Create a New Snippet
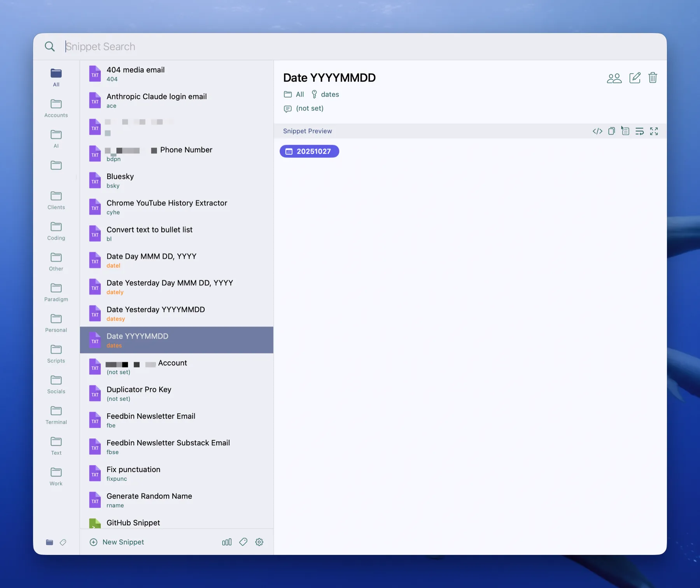Image resolution: width=700 pixels, height=588 pixels. tap(117, 542)
